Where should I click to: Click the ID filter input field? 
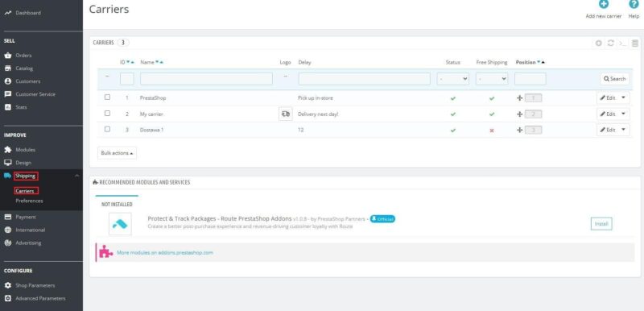click(127, 79)
